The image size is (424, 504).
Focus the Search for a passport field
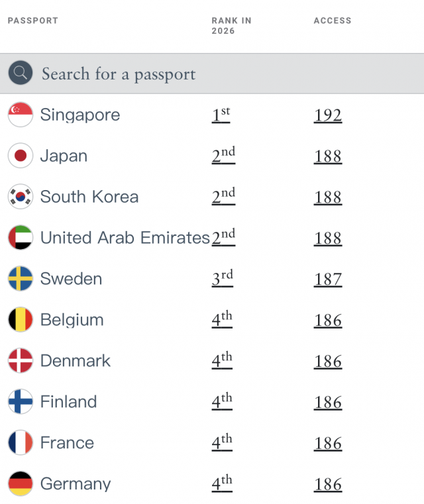coord(212,74)
